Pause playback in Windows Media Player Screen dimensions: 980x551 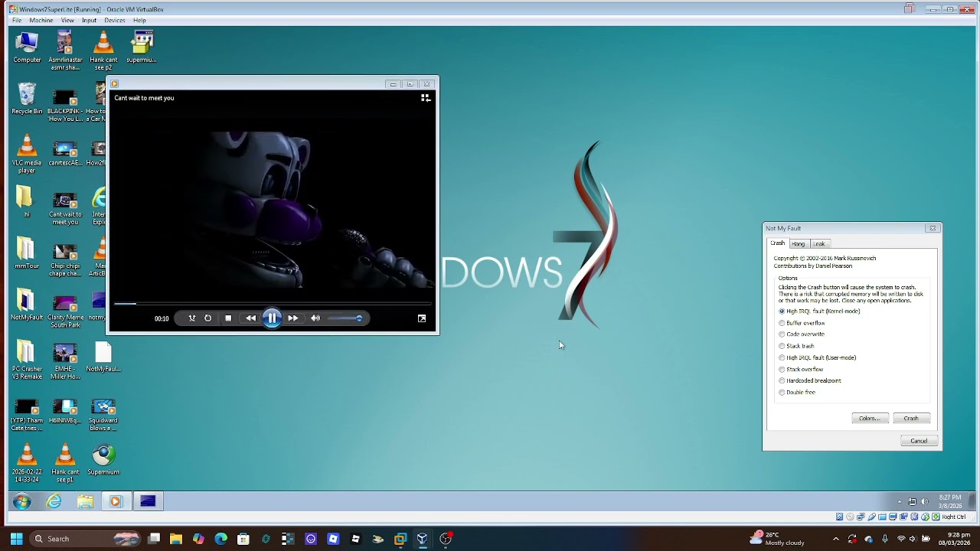click(x=272, y=318)
